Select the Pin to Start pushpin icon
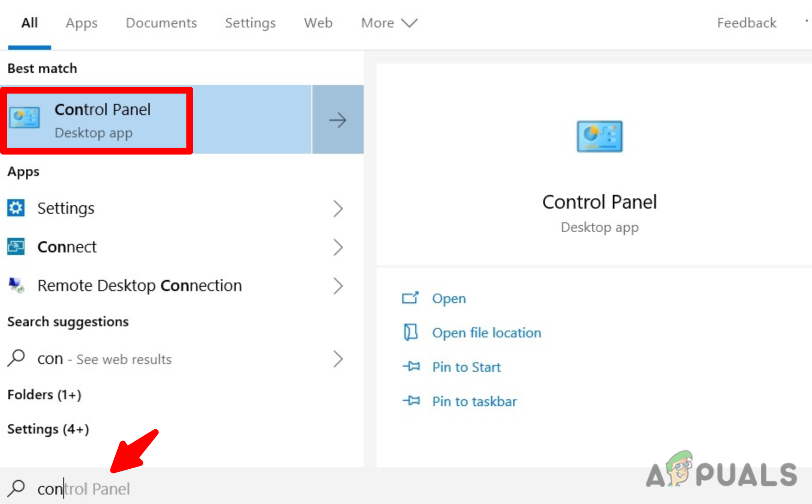 point(411,367)
